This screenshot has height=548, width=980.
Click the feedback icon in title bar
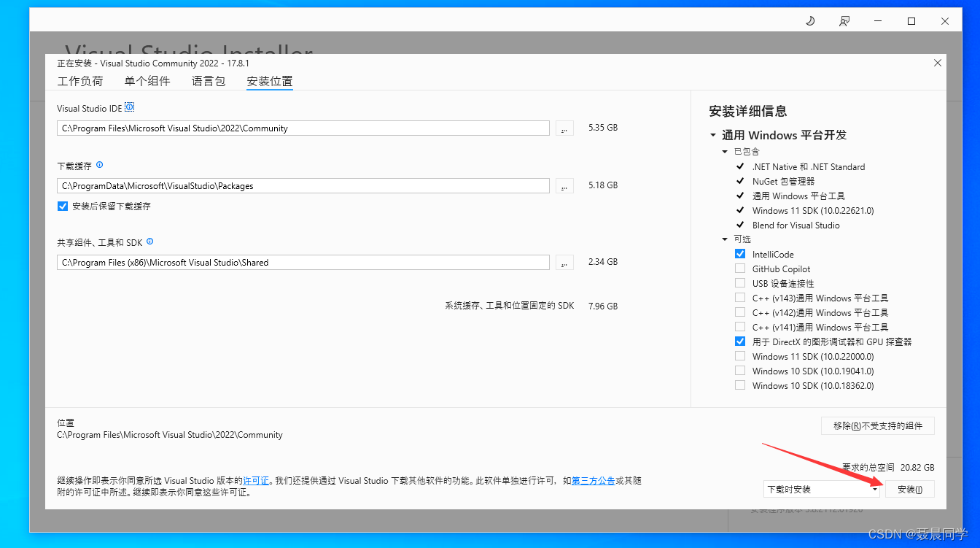click(844, 21)
